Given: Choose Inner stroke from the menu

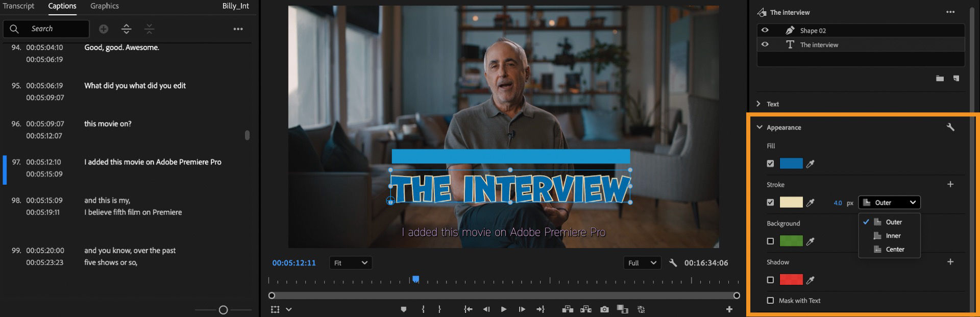Looking at the screenshot, I should click(x=889, y=236).
